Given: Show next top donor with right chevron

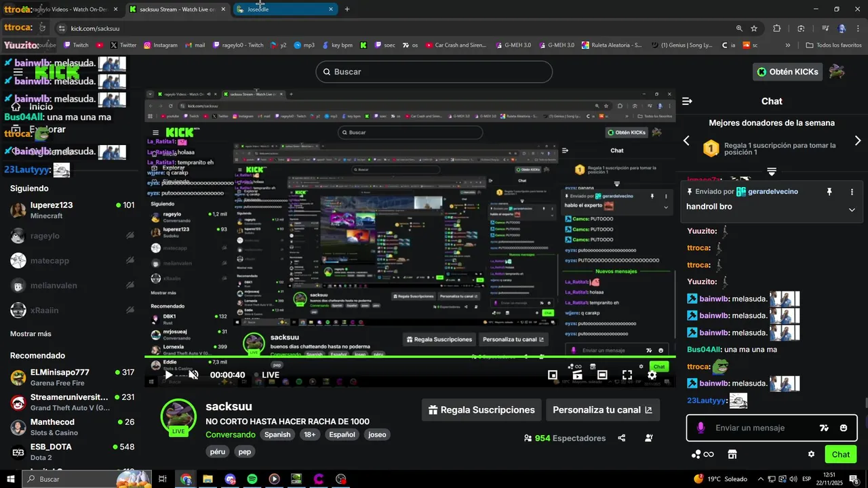Looking at the screenshot, I should pyautogui.click(x=858, y=140).
